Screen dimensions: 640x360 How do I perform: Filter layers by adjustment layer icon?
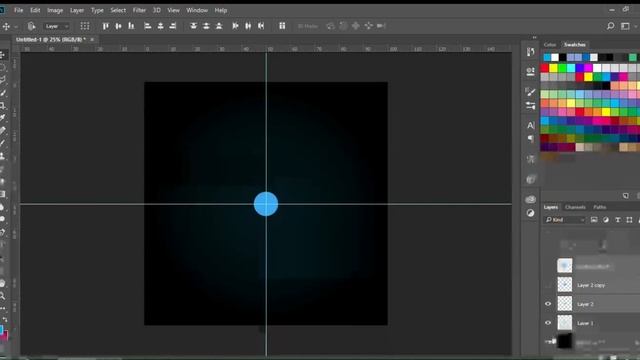[x=606, y=220]
